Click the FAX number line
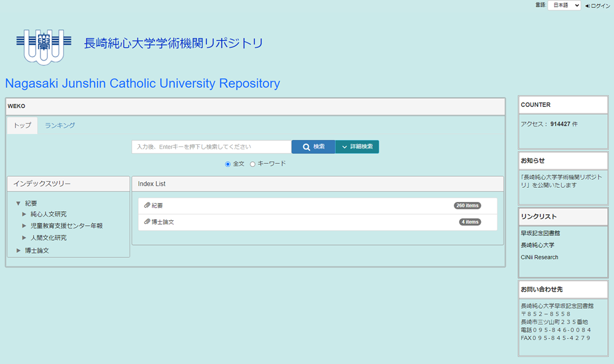 tap(555, 338)
